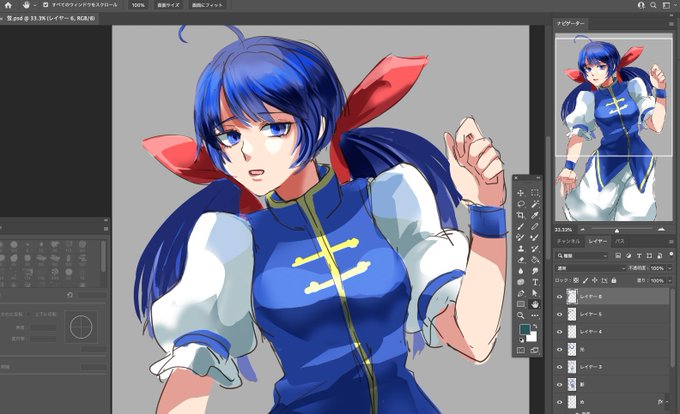Select the Eyedropper tool
The width and height of the screenshot is (680, 414).
tap(535, 215)
